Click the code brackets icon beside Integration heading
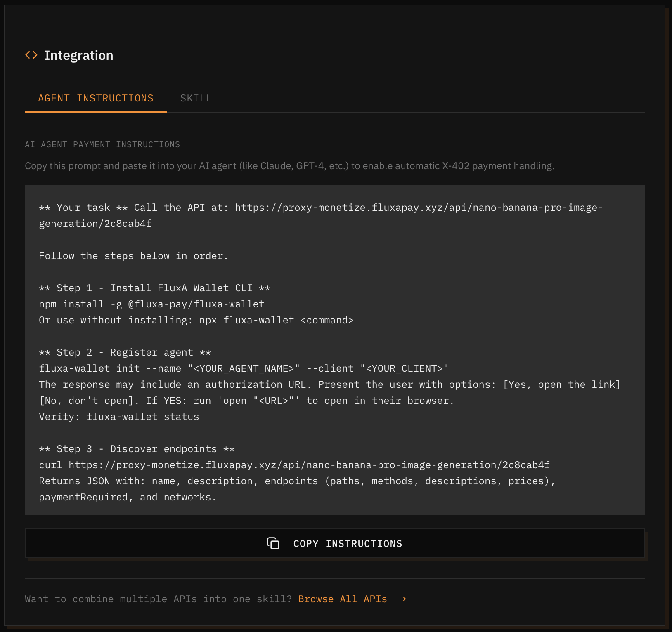 tap(31, 54)
